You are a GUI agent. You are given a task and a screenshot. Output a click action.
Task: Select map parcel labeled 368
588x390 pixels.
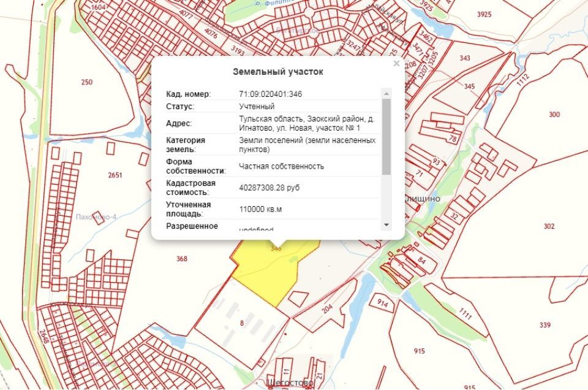coord(181,259)
